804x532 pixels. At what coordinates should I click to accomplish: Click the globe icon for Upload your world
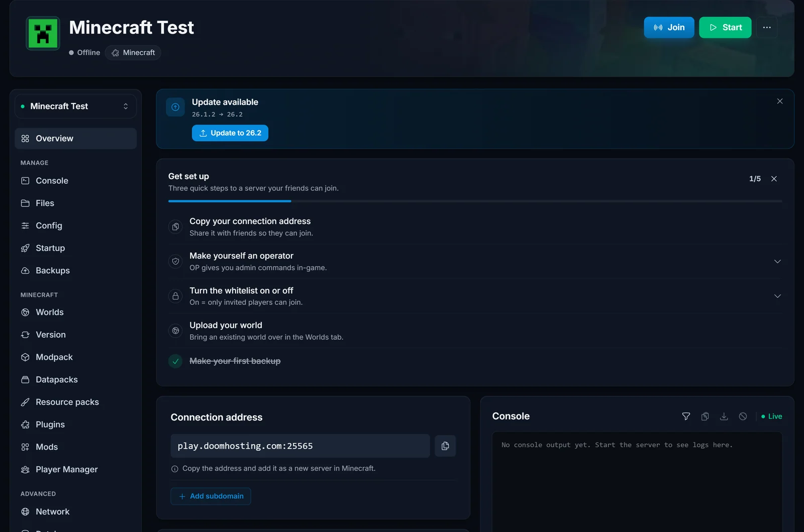pos(175,331)
